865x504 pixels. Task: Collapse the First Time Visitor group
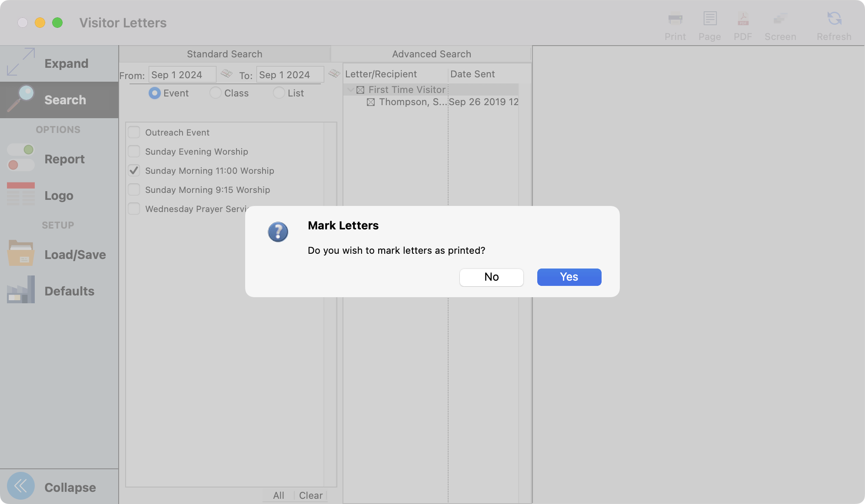tap(350, 90)
